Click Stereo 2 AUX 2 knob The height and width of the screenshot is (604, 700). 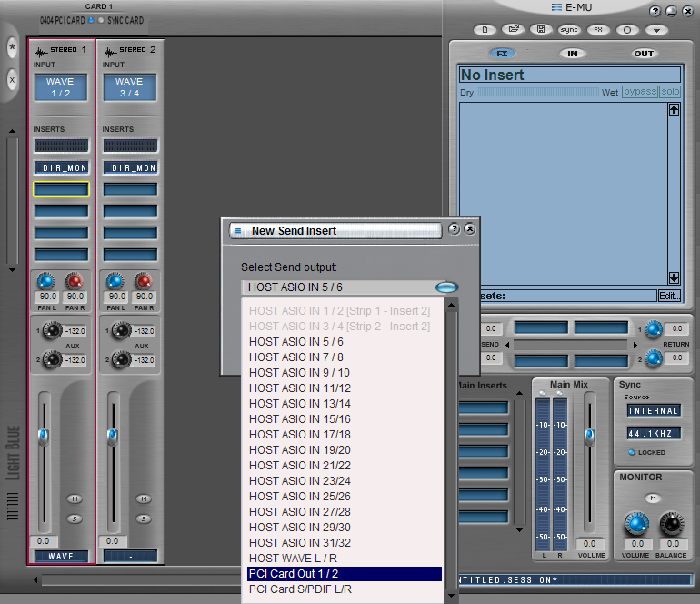[122, 359]
